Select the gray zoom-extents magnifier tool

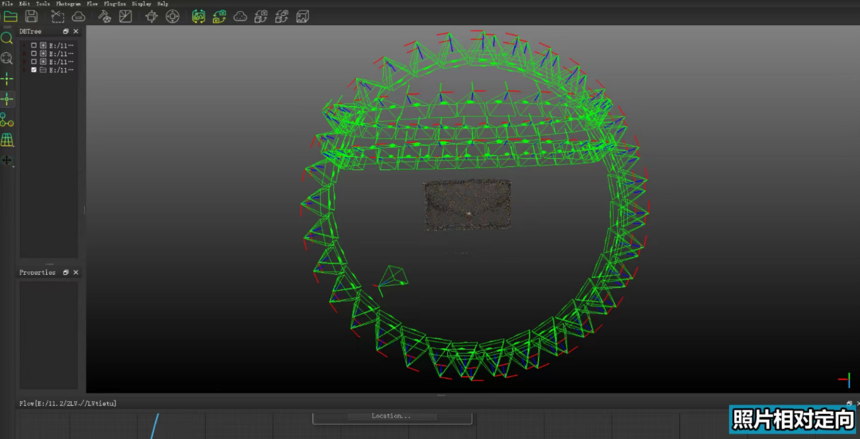(x=7, y=58)
